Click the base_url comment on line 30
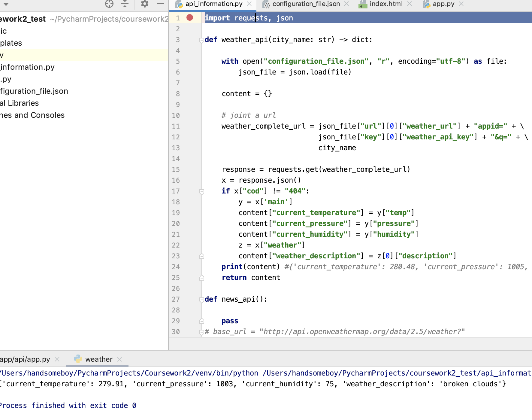Screen dimensions: 532x420 coord(335,332)
